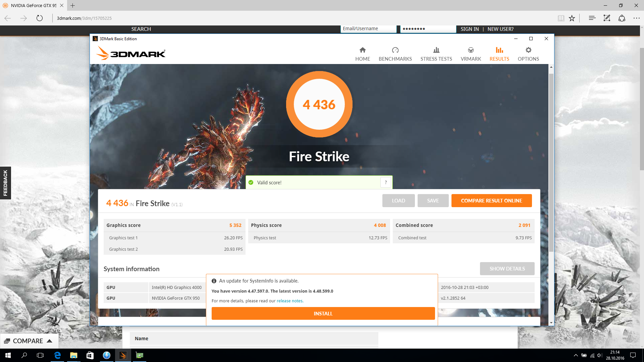Open a new browser tab
This screenshot has height=362, width=644.
[x=72, y=5]
